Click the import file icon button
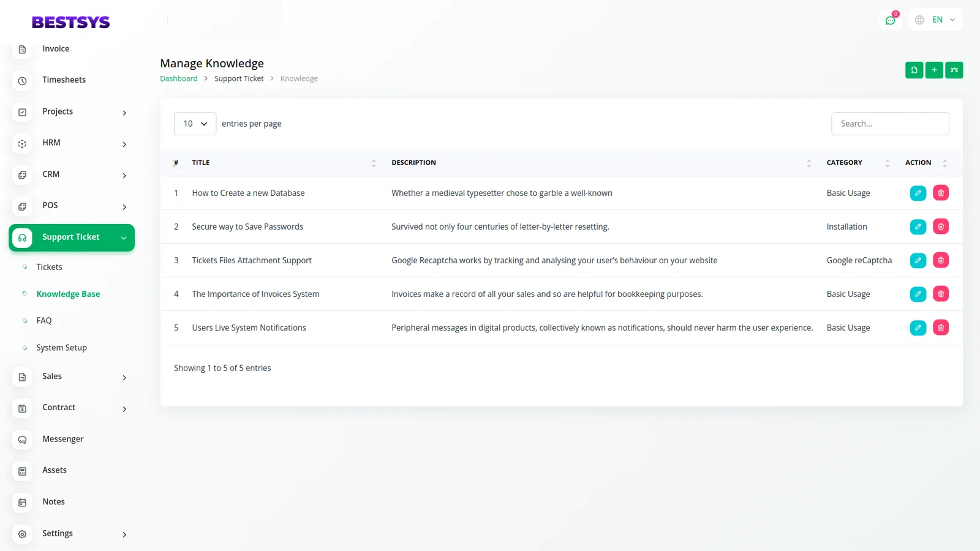 (914, 70)
